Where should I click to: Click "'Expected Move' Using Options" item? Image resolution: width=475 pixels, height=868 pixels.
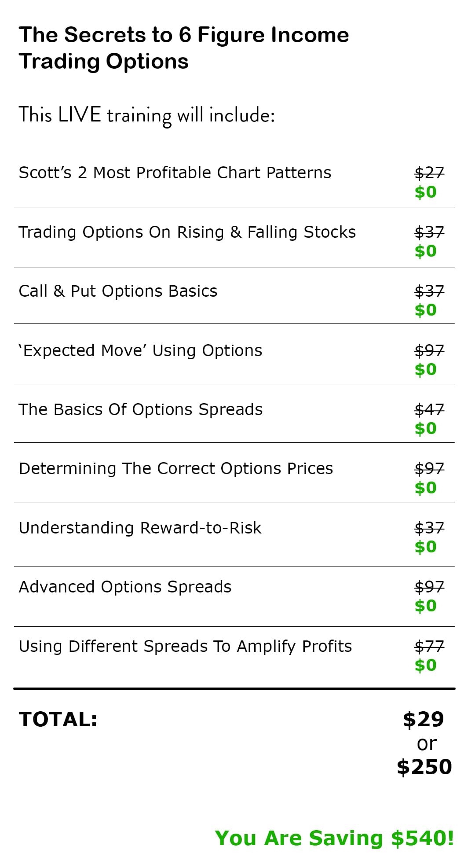[x=140, y=350]
